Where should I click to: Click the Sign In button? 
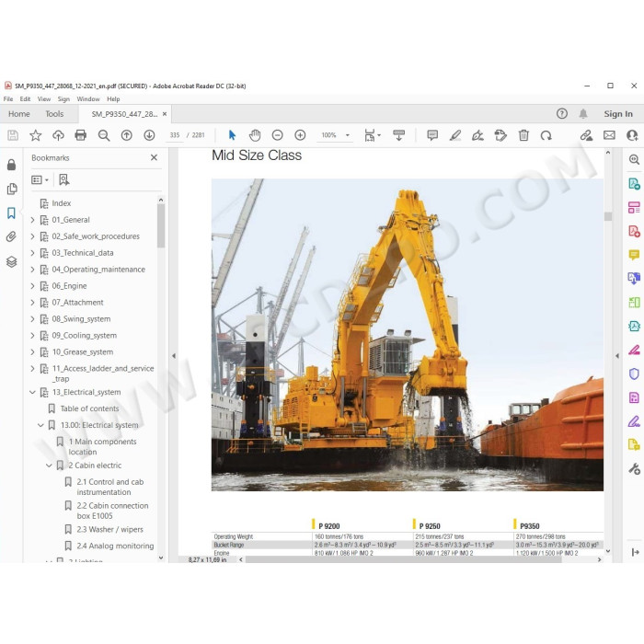pos(618,114)
